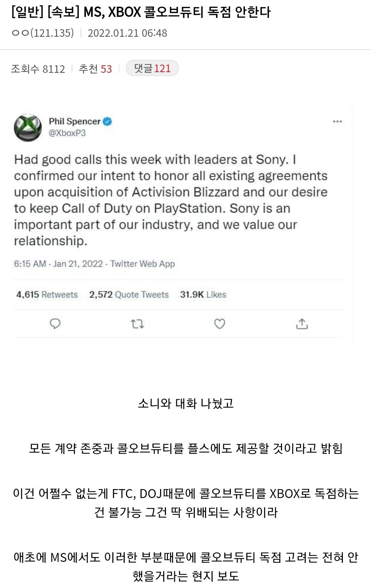Click the reply speech bubble icon
This screenshot has width=371, height=588.
click(55, 324)
